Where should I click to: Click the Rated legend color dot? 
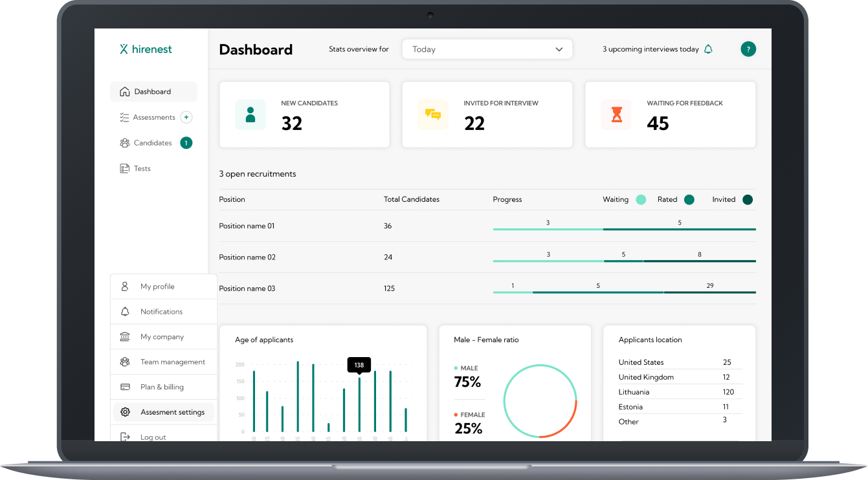tap(689, 200)
